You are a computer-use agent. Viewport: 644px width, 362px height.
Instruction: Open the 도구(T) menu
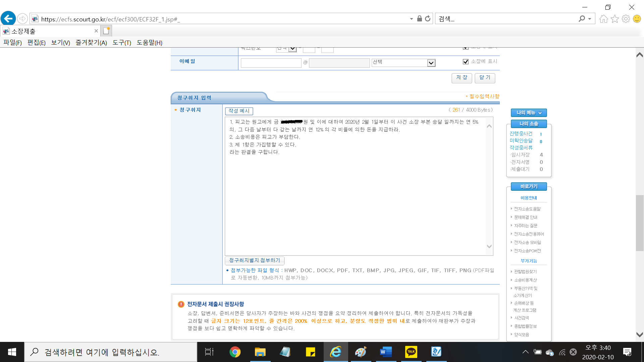coord(121,43)
